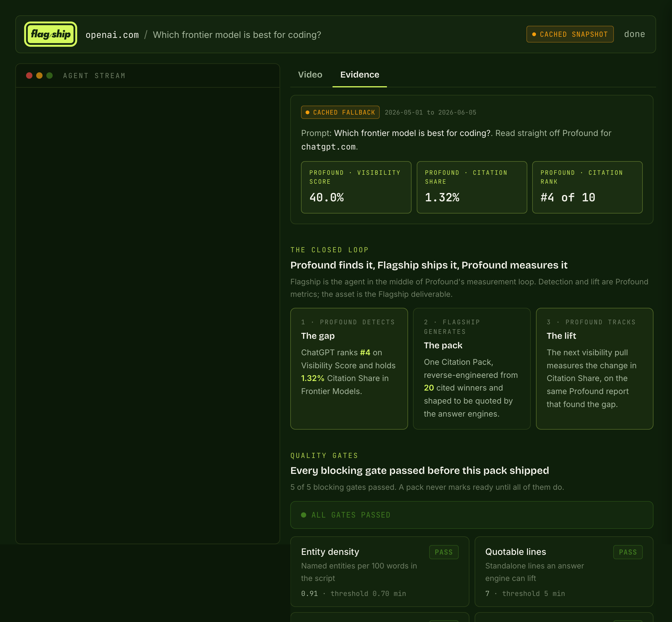The width and height of the screenshot is (672, 622).
Task: Open the Profound Citation Rank card
Action: pyautogui.click(x=587, y=187)
